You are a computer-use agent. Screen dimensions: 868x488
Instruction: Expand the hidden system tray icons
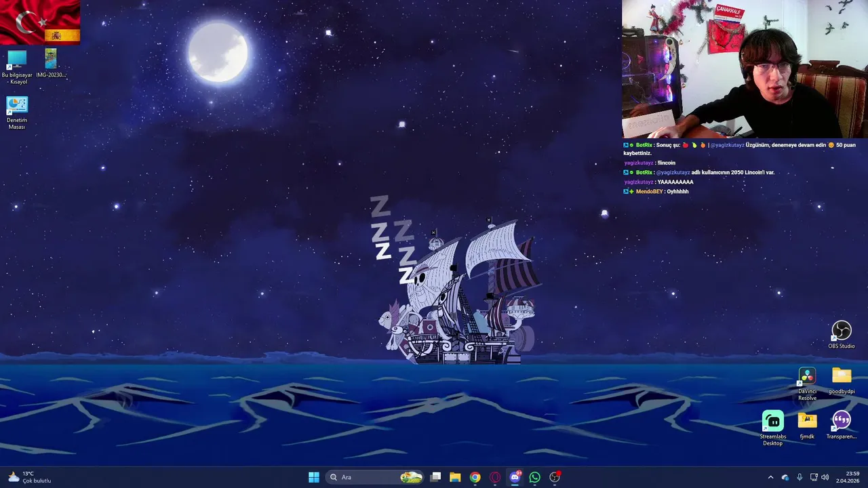pyautogui.click(x=770, y=477)
